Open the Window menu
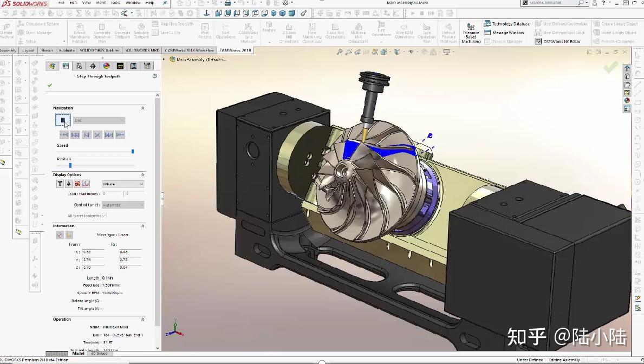This screenshot has height=364, width=644. tap(133, 3)
